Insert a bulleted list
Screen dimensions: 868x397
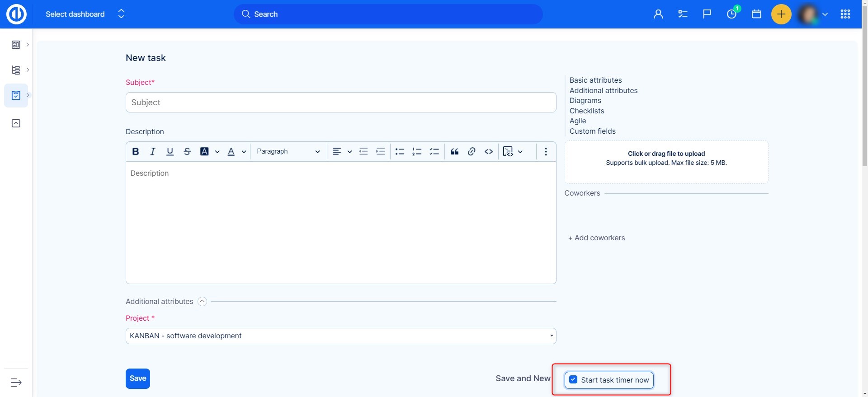(x=400, y=152)
